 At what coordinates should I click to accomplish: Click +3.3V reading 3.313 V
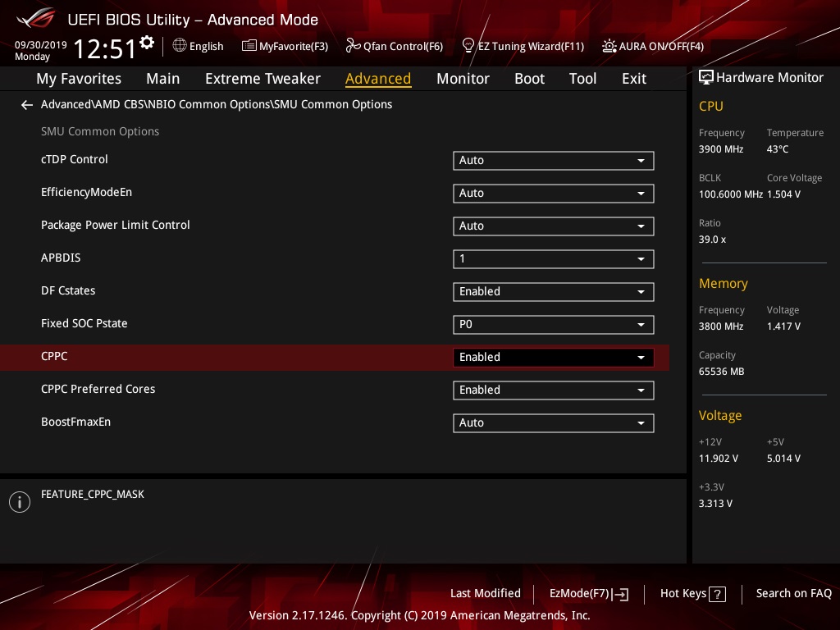pos(715,504)
